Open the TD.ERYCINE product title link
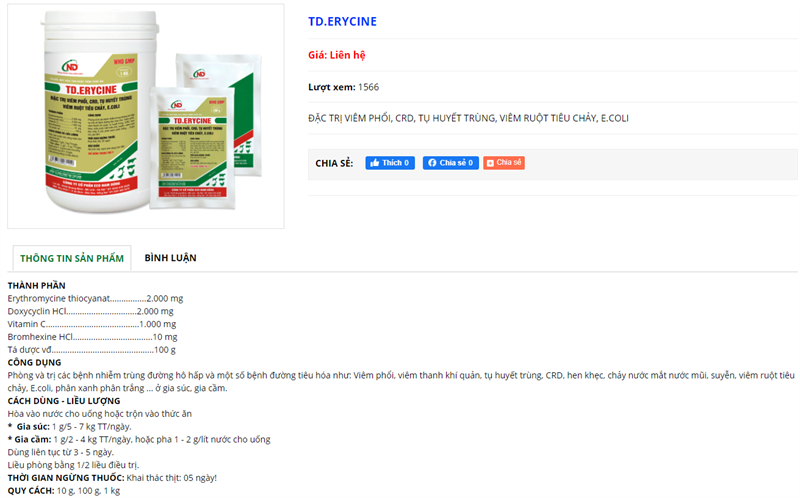The width and height of the screenshot is (800, 498). tap(342, 21)
